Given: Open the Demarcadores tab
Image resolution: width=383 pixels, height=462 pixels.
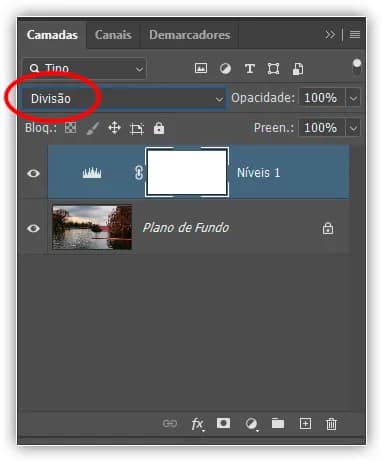Looking at the screenshot, I should click(x=189, y=35).
